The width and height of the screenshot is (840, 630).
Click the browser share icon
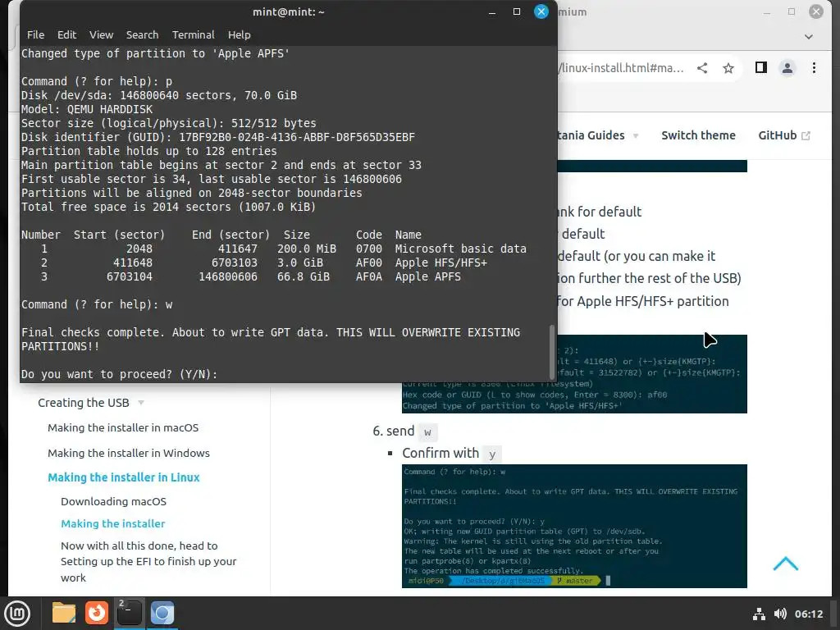coord(702,68)
